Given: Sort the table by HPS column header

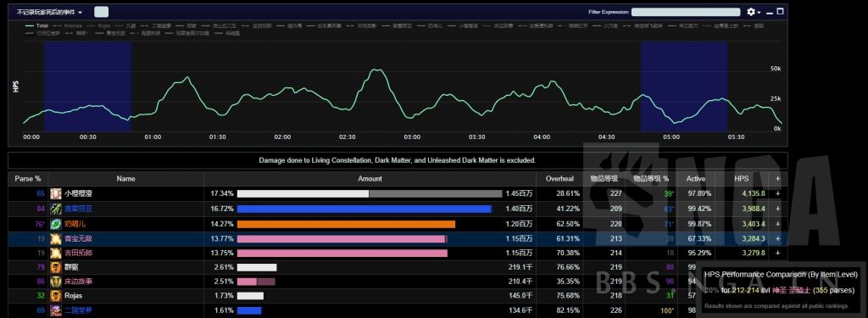Looking at the screenshot, I should point(741,179).
